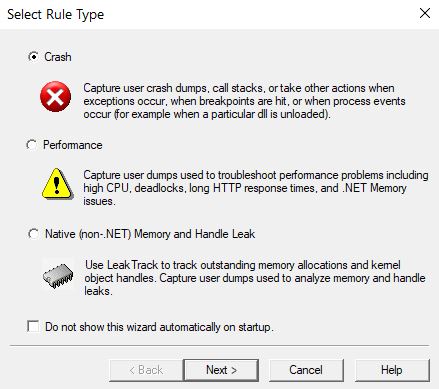The width and height of the screenshot is (439, 389).
Task: Enable Do not show wizard on startup checkbox
Action: click(x=33, y=326)
